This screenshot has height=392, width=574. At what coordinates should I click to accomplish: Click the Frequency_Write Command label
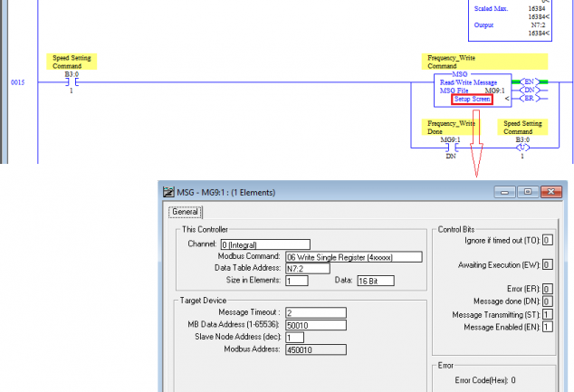coord(484,62)
